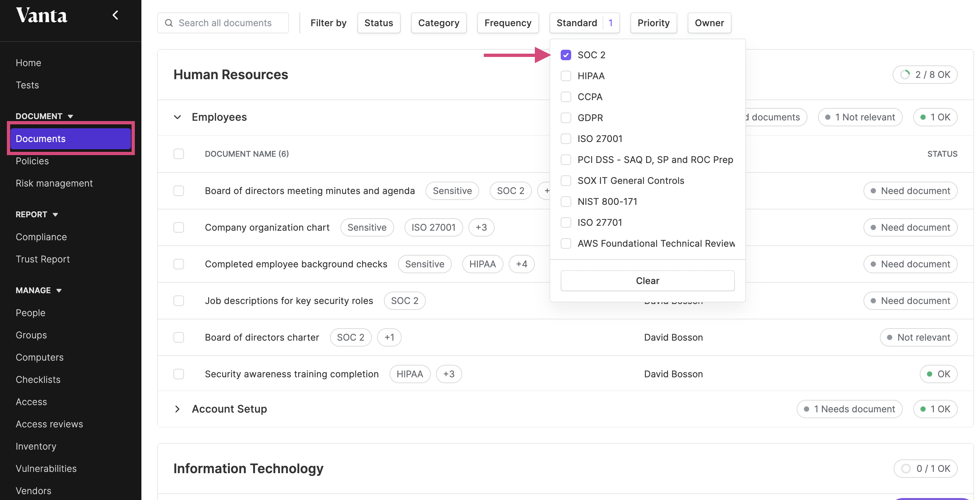Click the 2 / 8 OK progress badge
This screenshot has height=500, width=980.
click(925, 75)
